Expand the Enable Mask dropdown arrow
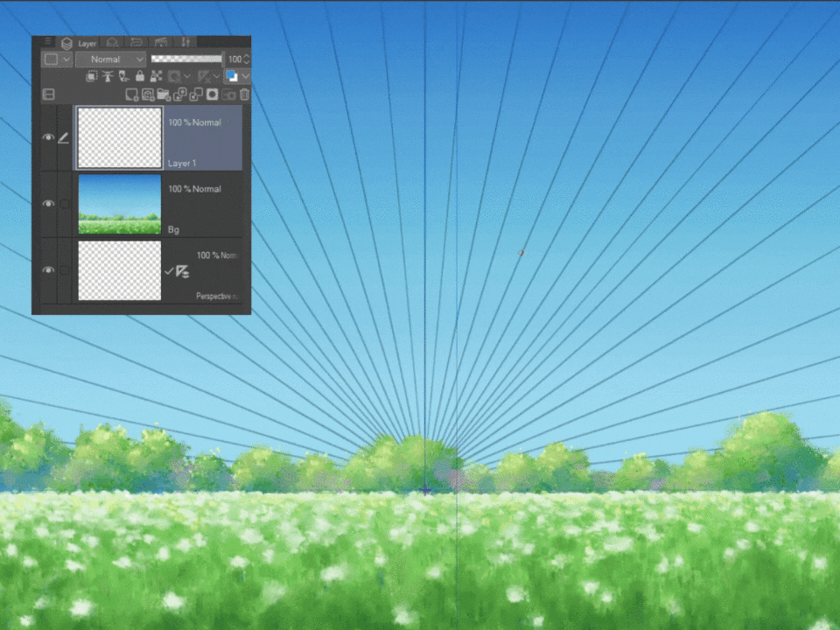The image size is (840, 630). coord(187,77)
